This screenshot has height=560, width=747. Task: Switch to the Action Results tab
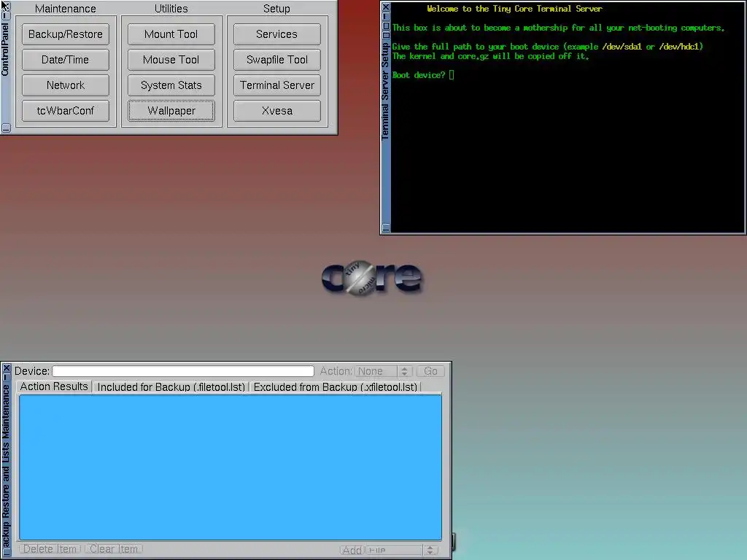click(x=54, y=386)
